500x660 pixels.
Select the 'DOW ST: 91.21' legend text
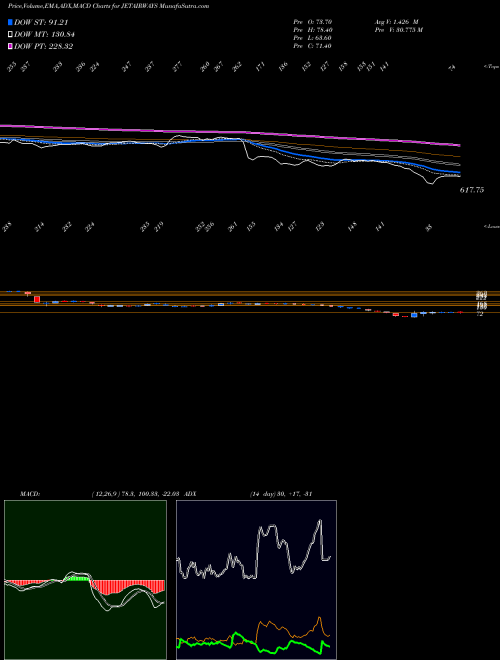tap(41, 23)
